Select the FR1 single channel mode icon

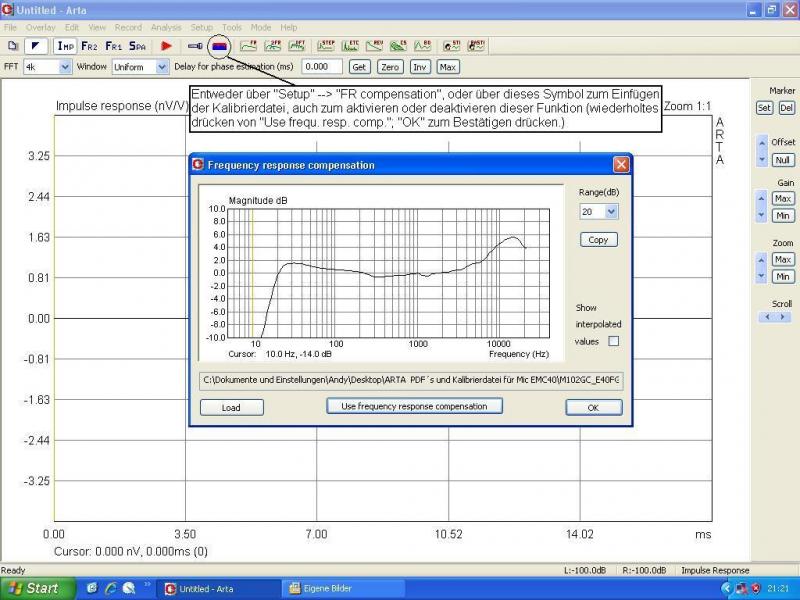click(x=114, y=46)
